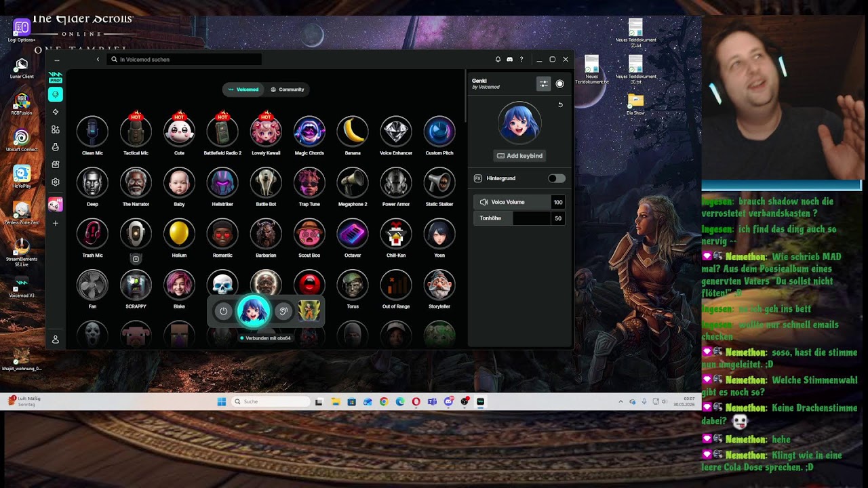Apply the Battlefield Radio 2 voice
The width and height of the screenshot is (868, 488).
[x=222, y=131]
